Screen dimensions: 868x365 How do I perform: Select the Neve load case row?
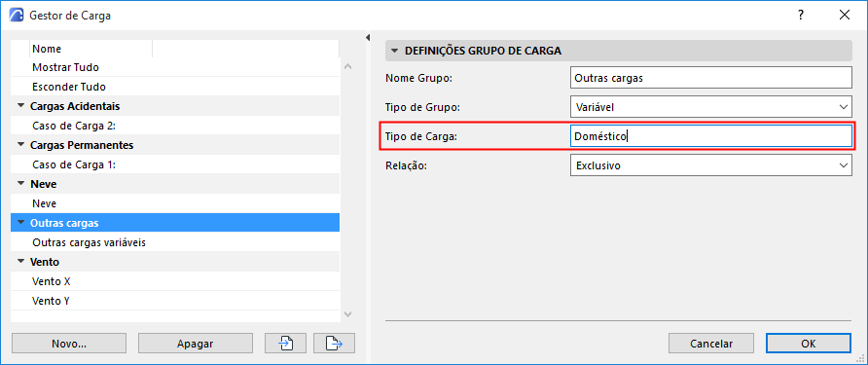tap(175, 203)
